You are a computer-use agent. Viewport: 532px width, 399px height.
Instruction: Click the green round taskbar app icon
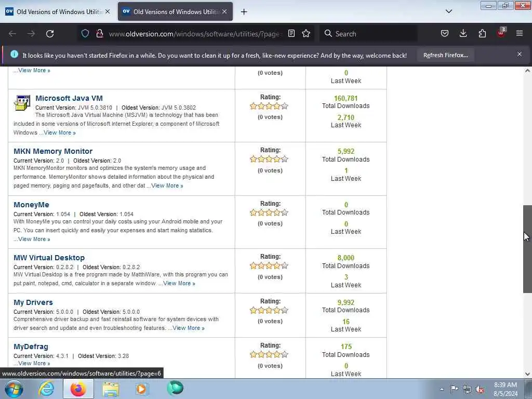(x=175, y=388)
